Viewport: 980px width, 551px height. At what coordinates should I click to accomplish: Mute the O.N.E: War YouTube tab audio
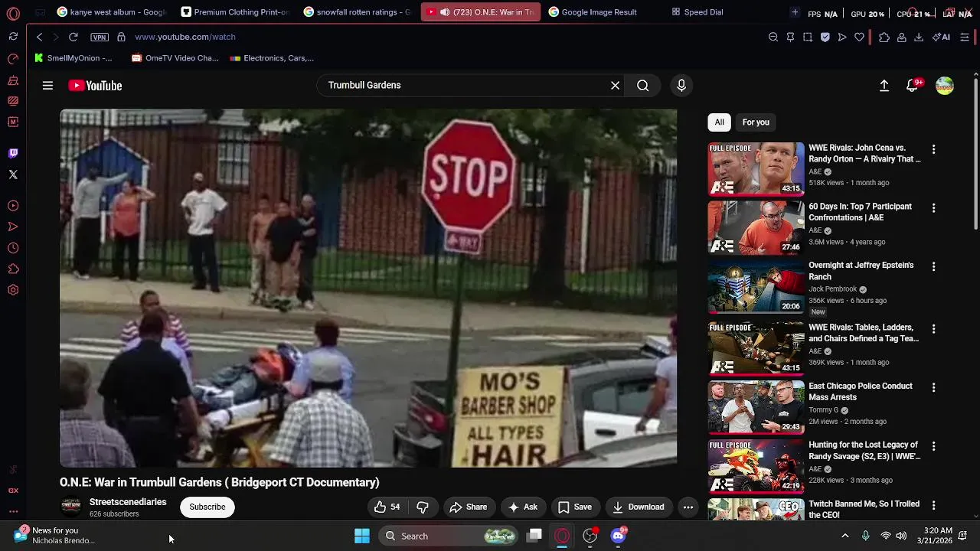tap(445, 12)
